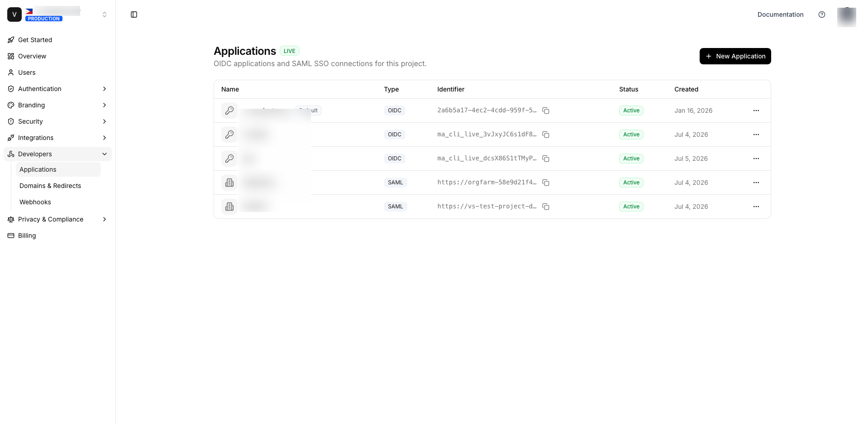The width and height of the screenshot is (868, 424).
Task: Toggle the sidebar panel icon
Action: tap(134, 14)
